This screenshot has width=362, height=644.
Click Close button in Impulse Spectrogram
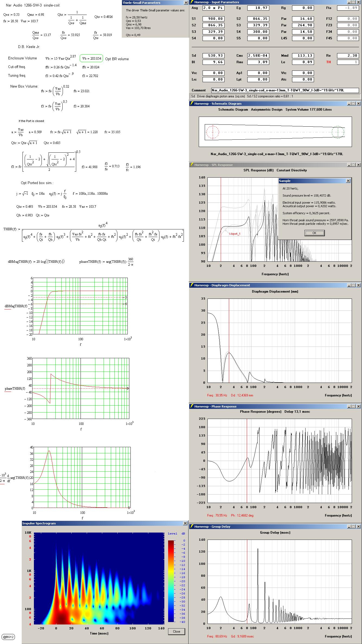pos(177,631)
